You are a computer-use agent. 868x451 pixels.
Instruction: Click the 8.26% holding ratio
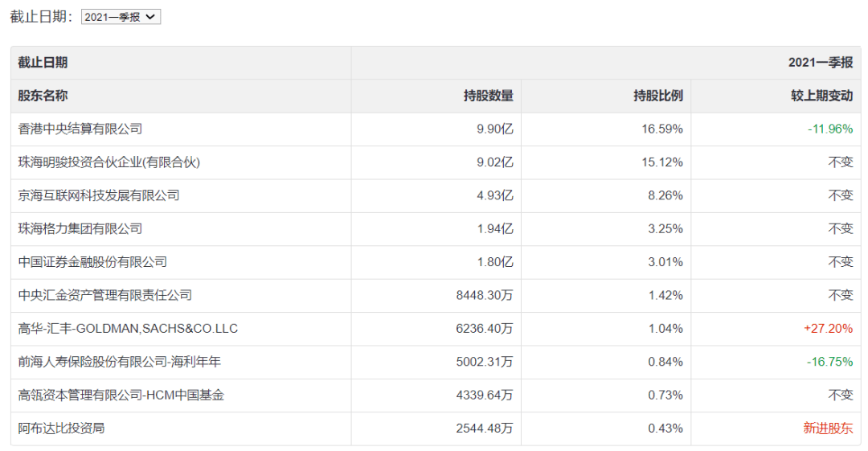[665, 195]
